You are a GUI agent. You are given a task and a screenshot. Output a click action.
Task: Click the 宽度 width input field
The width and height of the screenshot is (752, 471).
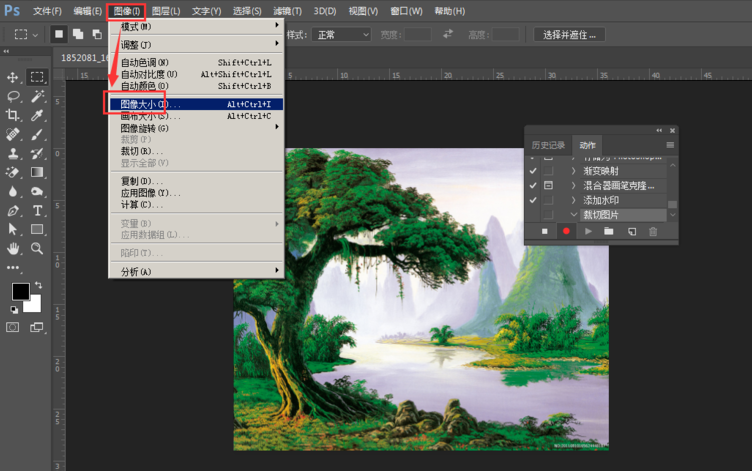[x=418, y=35]
